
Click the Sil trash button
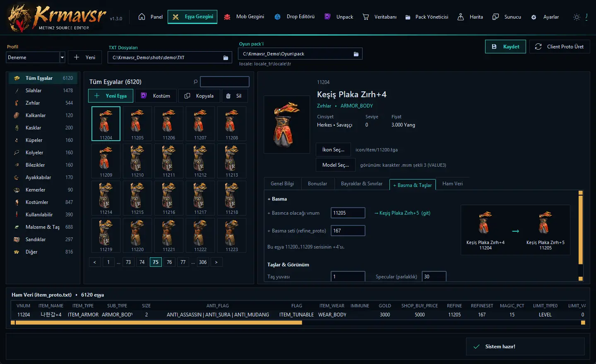[x=234, y=96]
